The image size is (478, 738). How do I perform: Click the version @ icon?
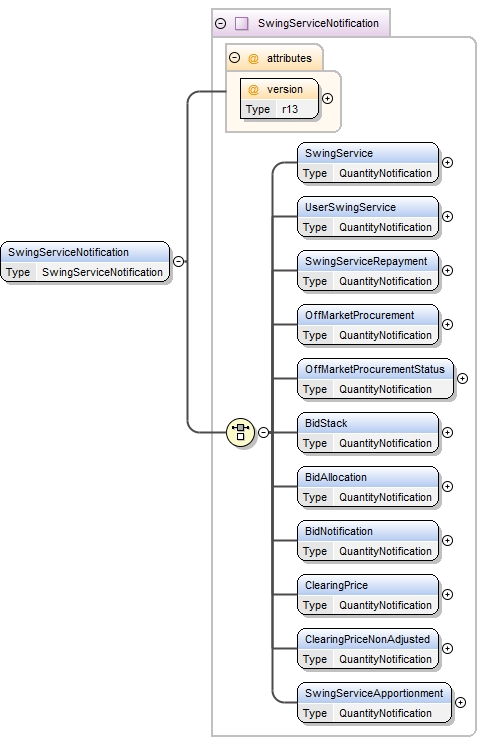point(253,89)
